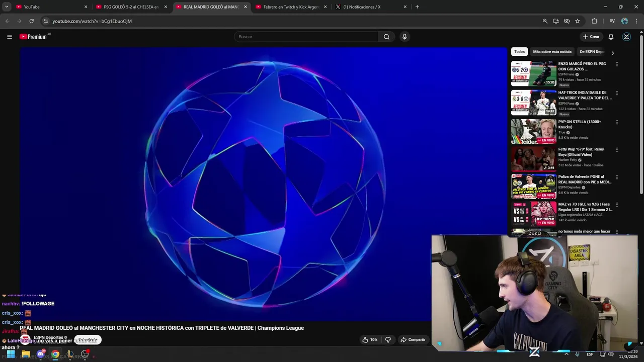Switch to Febrero en Twitch y Kick tab
The image size is (644, 362).
click(x=291, y=7)
